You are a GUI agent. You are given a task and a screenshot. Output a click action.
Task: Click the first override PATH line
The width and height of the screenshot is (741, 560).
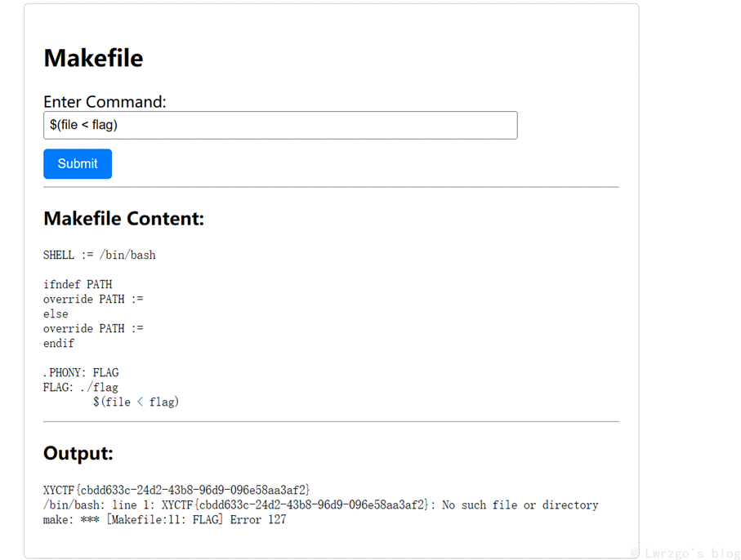click(93, 299)
